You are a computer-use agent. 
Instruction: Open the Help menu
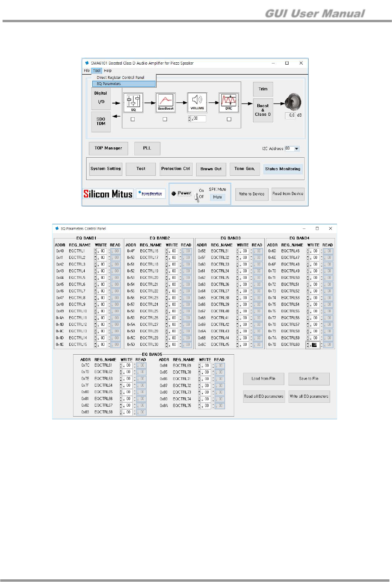[x=108, y=71]
